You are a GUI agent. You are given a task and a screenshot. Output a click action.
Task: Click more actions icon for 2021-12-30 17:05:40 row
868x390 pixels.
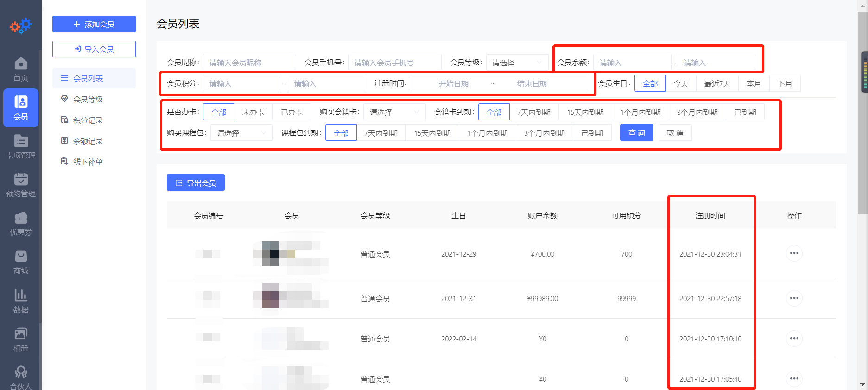pos(794,379)
